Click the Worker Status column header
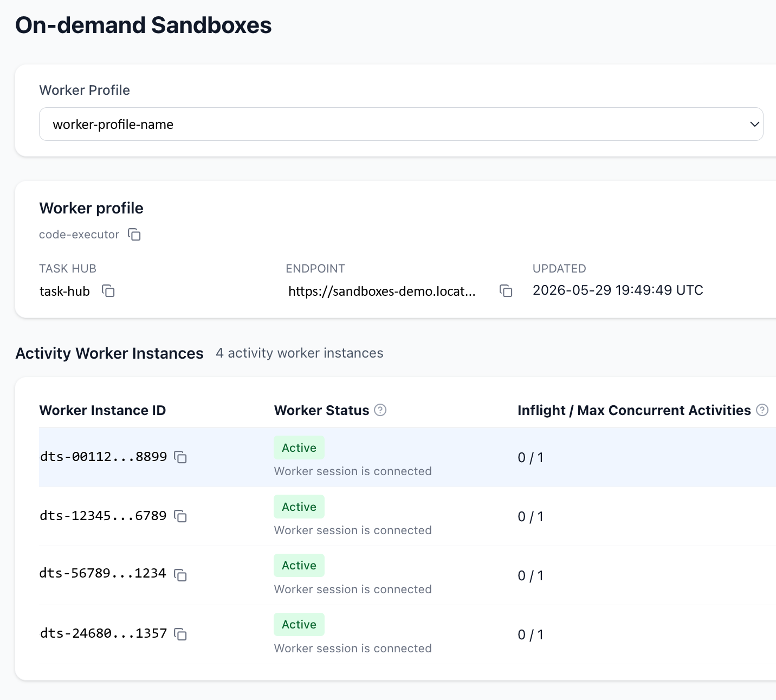The height and width of the screenshot is (700, 776). [x=322, y=410]
